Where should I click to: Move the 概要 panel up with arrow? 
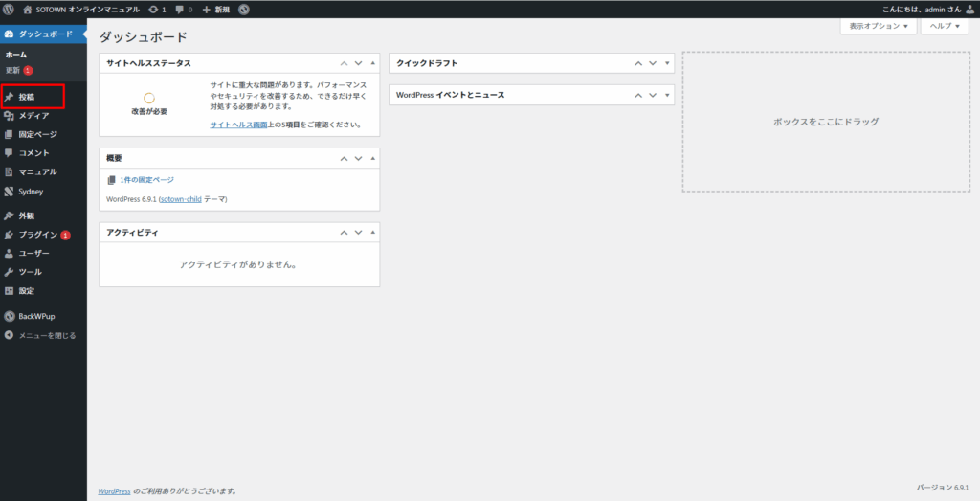coord(344,158)
